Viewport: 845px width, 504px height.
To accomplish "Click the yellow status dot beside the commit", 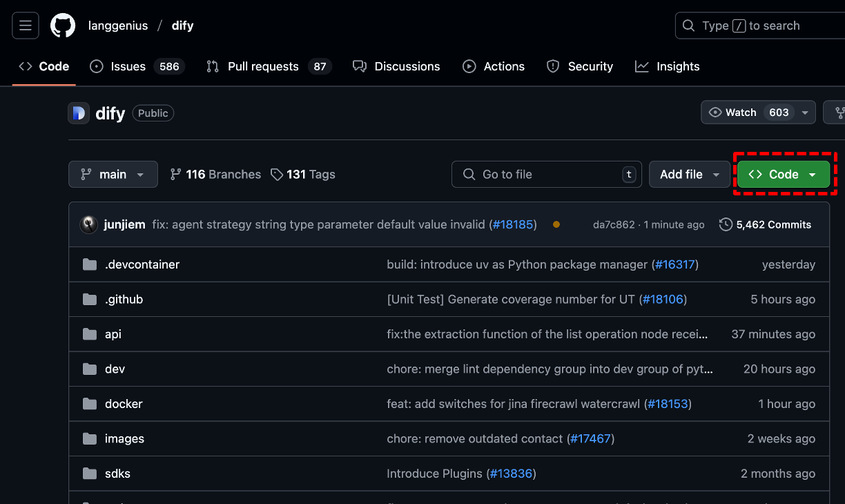I will (x=556, y=224).
